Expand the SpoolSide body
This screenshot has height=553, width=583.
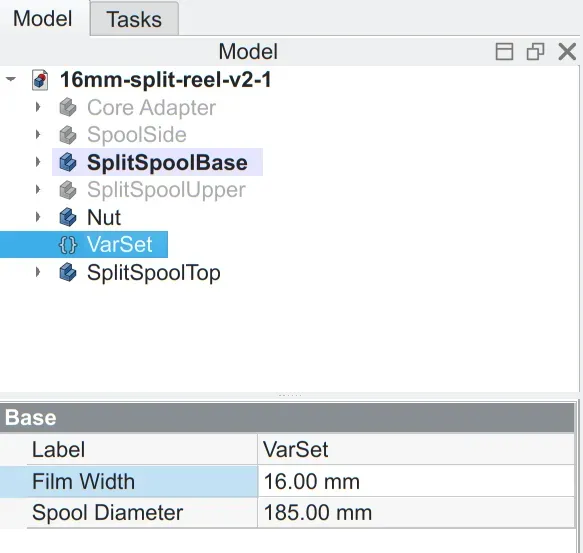tap(38, 134)
